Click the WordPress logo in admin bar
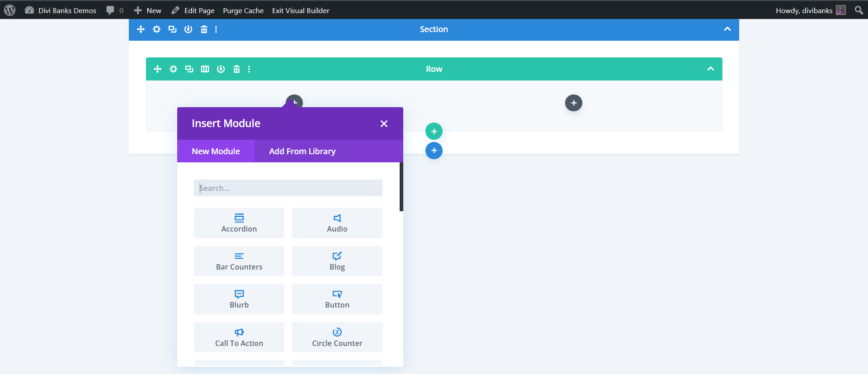This screenshot has width=868, height=374. pos(9,10)
